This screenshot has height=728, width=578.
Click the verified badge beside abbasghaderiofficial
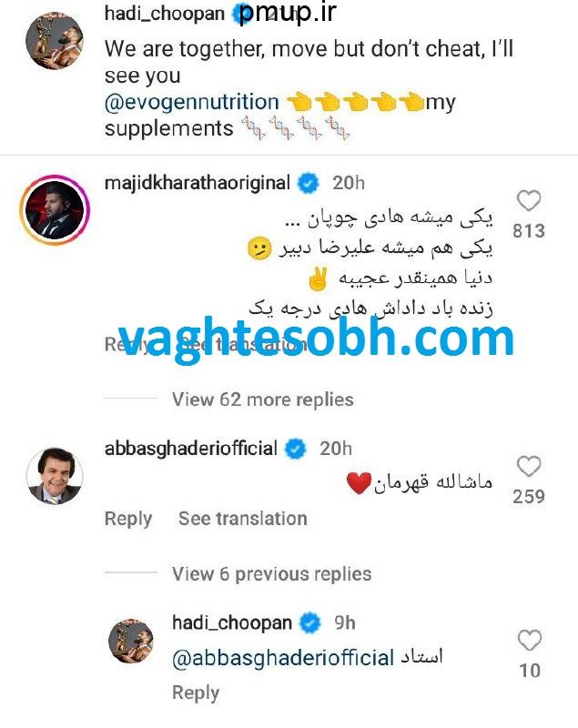coord(295,449)
